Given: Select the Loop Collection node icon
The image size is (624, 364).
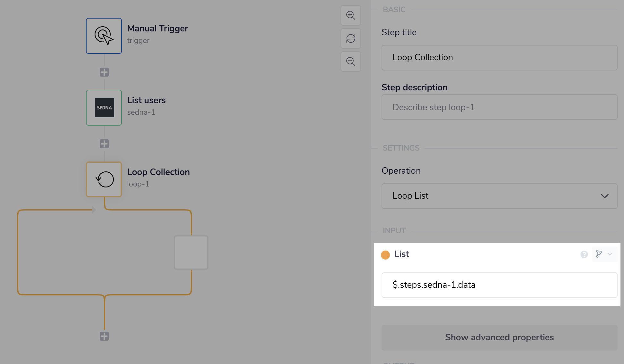Looking at the screenshot, I should pyautogui.click(x=104, y=179).
